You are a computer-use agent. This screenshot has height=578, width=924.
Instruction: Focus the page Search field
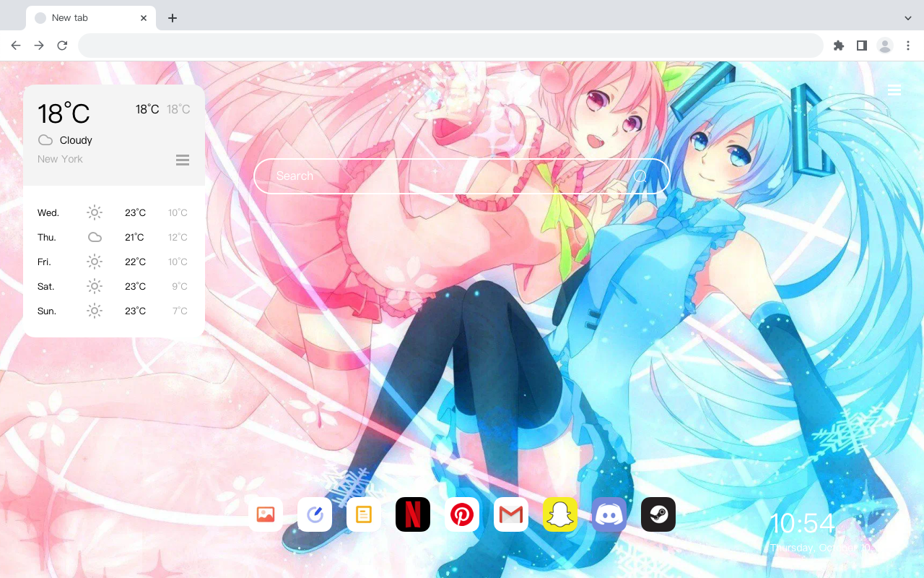tap(462, 176)
